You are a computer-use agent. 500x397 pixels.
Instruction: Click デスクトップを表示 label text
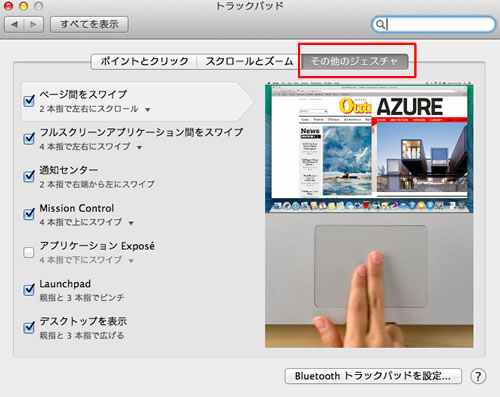tap(83, 321)
